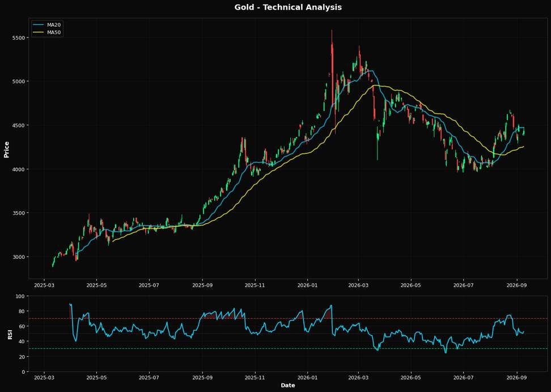This screenshot has width=551, height=392.
Task: Click 2025-09 date under the price chart
Action: (x=203, y=286)
